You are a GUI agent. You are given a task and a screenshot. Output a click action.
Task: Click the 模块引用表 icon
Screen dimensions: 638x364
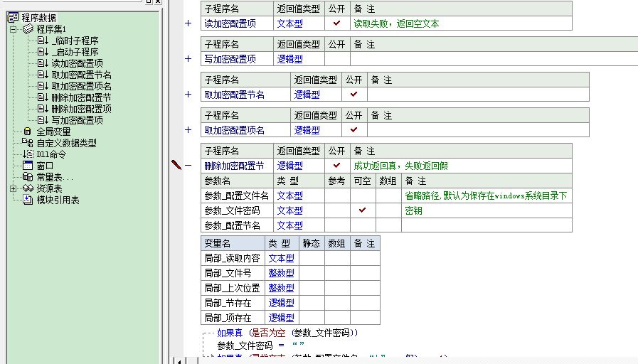point(28,199)
